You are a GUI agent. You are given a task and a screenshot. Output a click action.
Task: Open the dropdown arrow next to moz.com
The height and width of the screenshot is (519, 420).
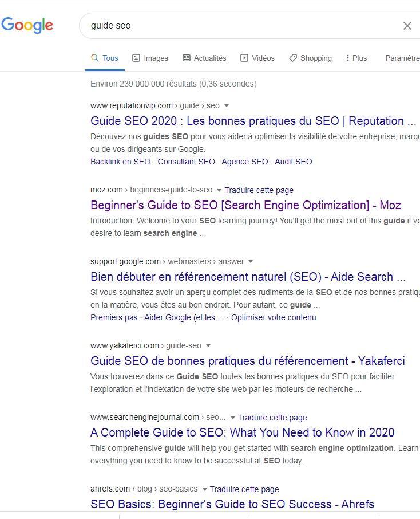[219, 190]
